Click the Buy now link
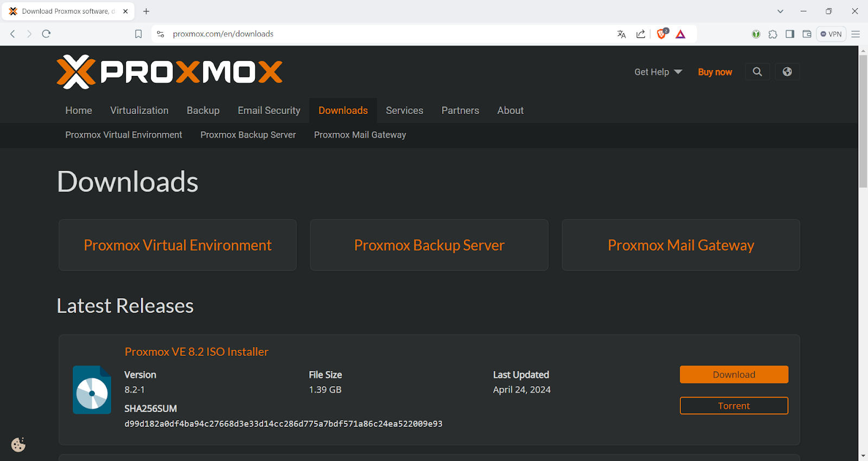 (715, 72)
